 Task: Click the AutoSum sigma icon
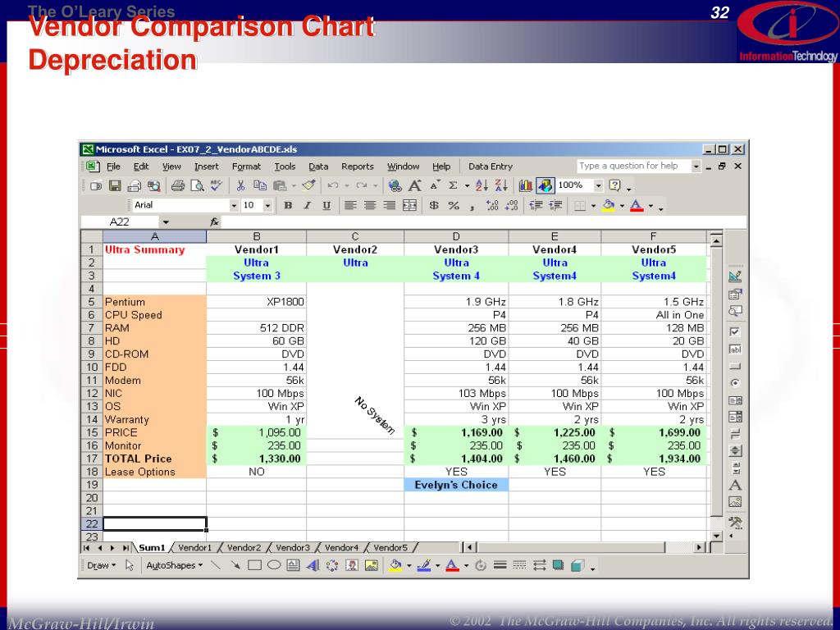pos(453,186)
